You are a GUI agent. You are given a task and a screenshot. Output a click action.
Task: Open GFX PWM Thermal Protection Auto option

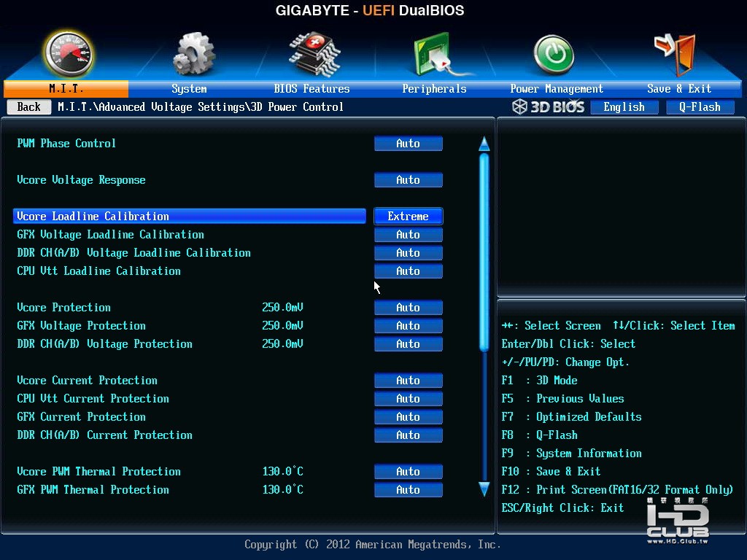(x=409, y=489)
